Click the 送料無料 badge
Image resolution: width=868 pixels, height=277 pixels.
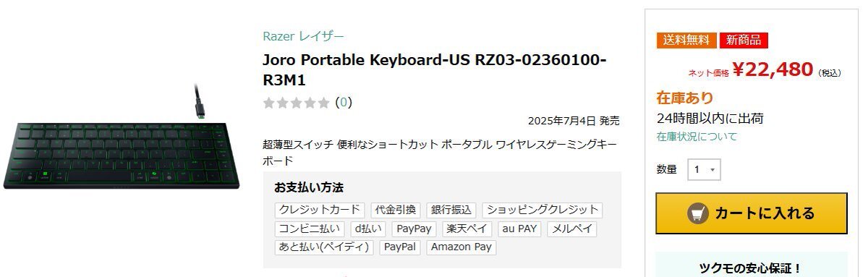[686, 41]
